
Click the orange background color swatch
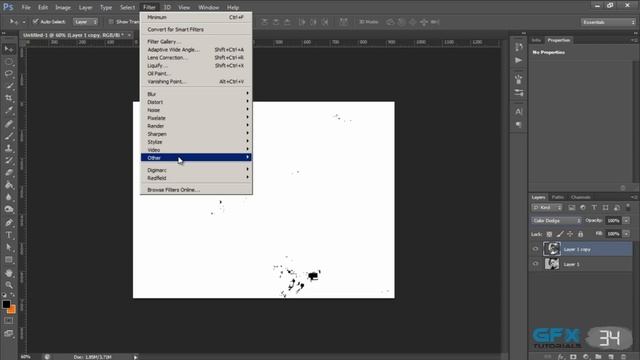(x=12, y=310)
